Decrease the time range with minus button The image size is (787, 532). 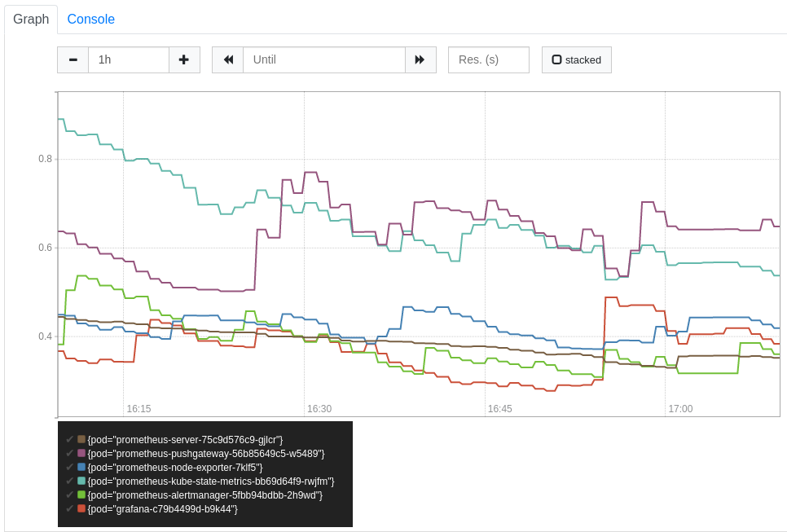(x=73, y=59)
